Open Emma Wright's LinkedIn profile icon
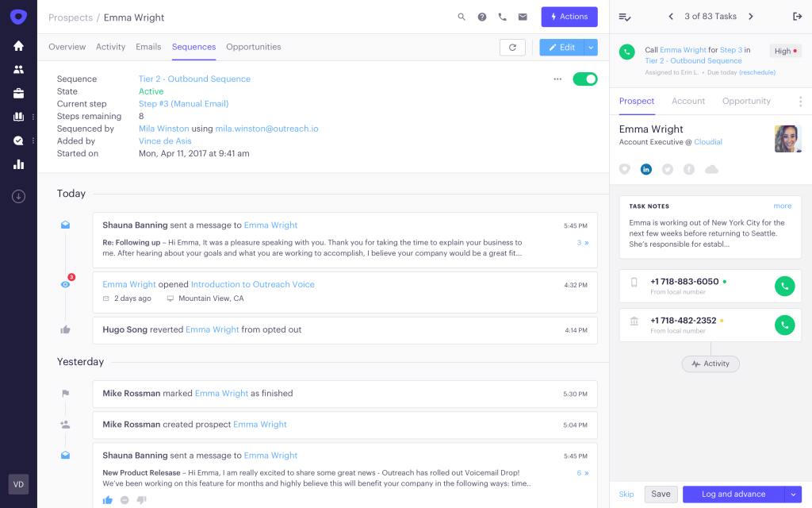The width and height of the screenshot is (812, 508). 646,170
